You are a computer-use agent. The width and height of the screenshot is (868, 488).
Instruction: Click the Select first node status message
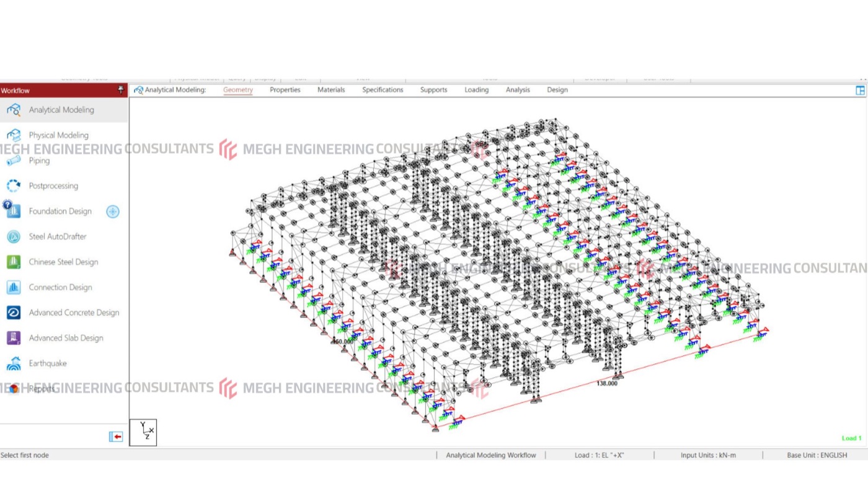point(25,455)
